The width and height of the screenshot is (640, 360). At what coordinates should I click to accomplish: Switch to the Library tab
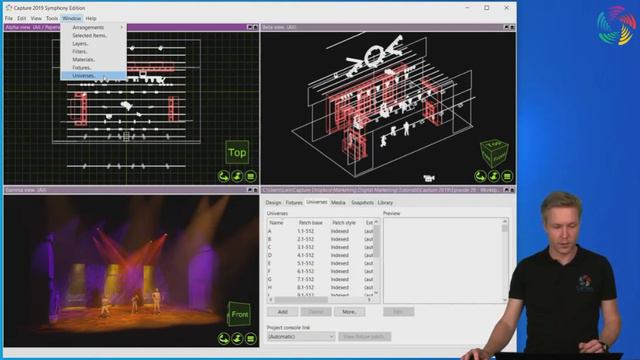385,202
